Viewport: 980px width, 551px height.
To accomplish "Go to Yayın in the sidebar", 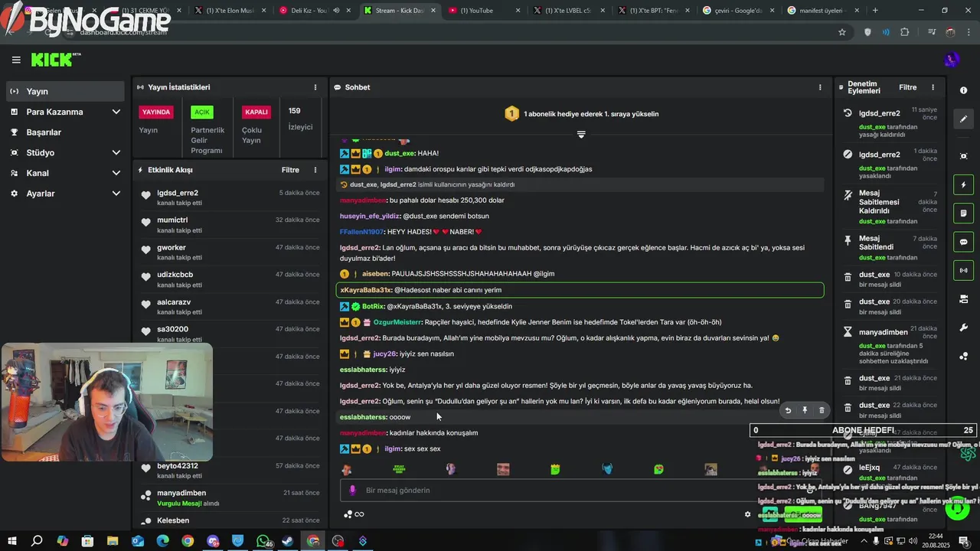I will click(64, 91).
